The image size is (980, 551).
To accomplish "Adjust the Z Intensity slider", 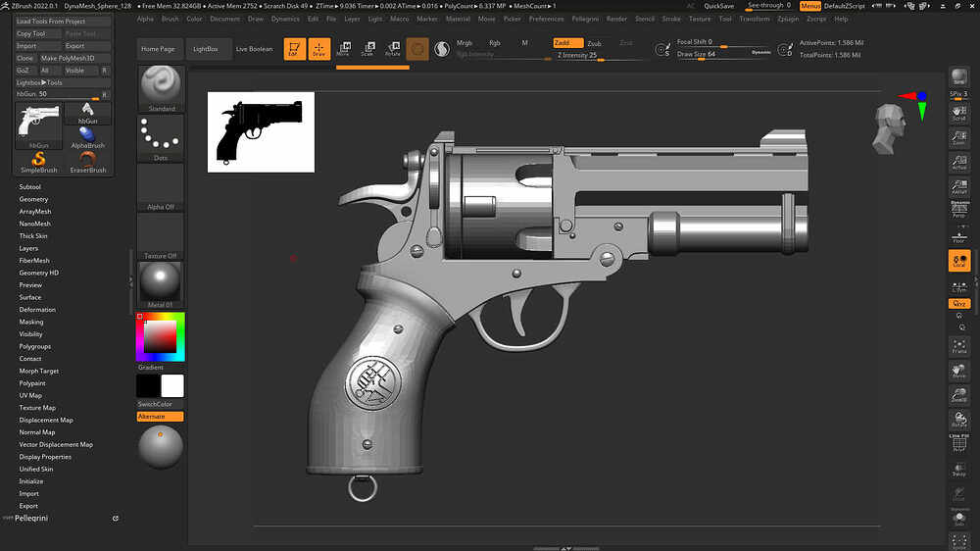I will [x=599, y=55].
